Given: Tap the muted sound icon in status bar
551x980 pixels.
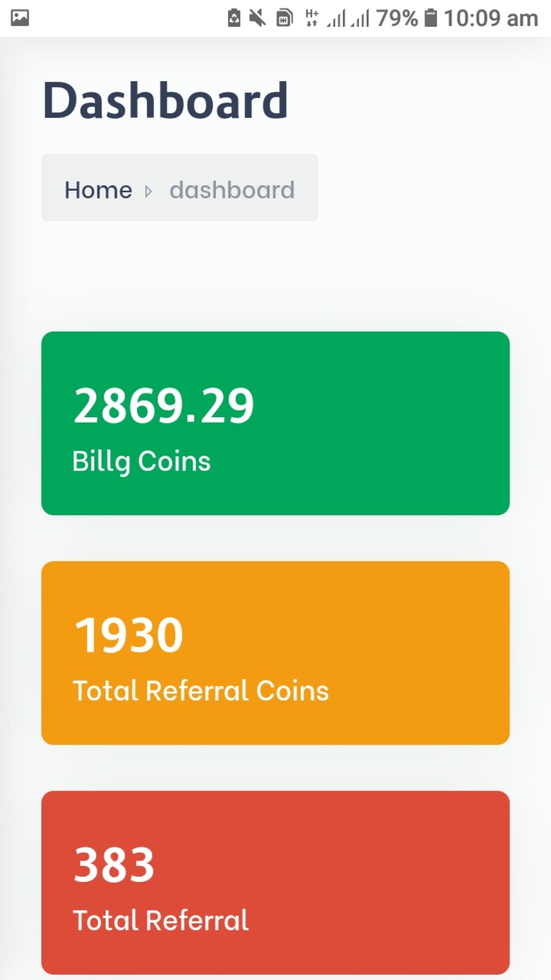Looking at the screenshot, I should [x=258, y=18].
